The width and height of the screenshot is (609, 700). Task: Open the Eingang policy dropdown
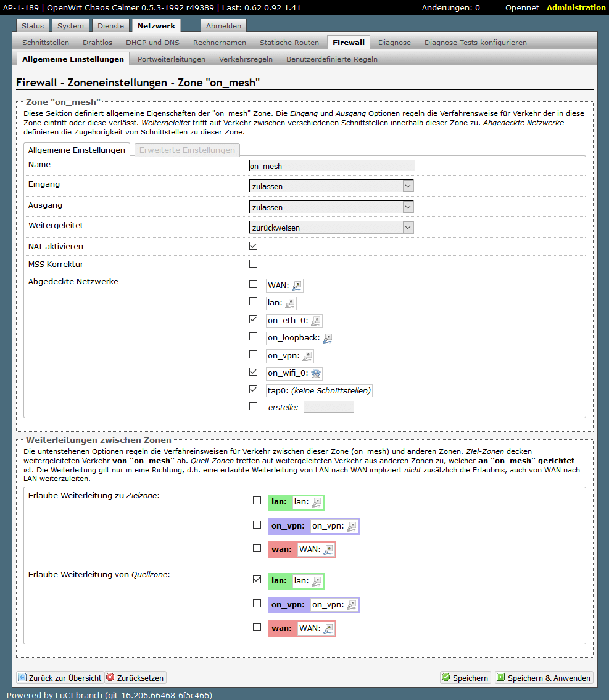(331, 186)
